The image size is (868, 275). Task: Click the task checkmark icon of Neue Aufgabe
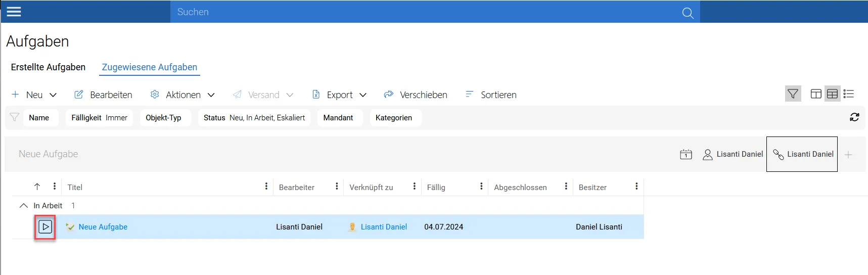70,227
